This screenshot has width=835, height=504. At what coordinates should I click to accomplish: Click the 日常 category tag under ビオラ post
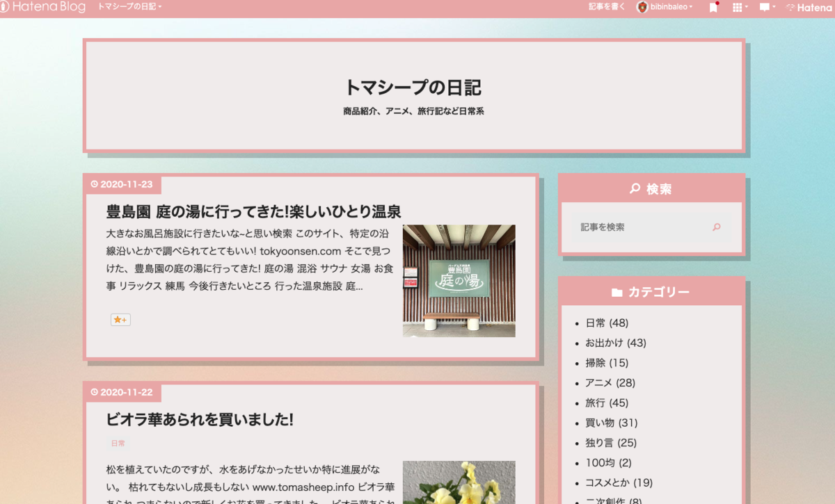pos(118,444)
